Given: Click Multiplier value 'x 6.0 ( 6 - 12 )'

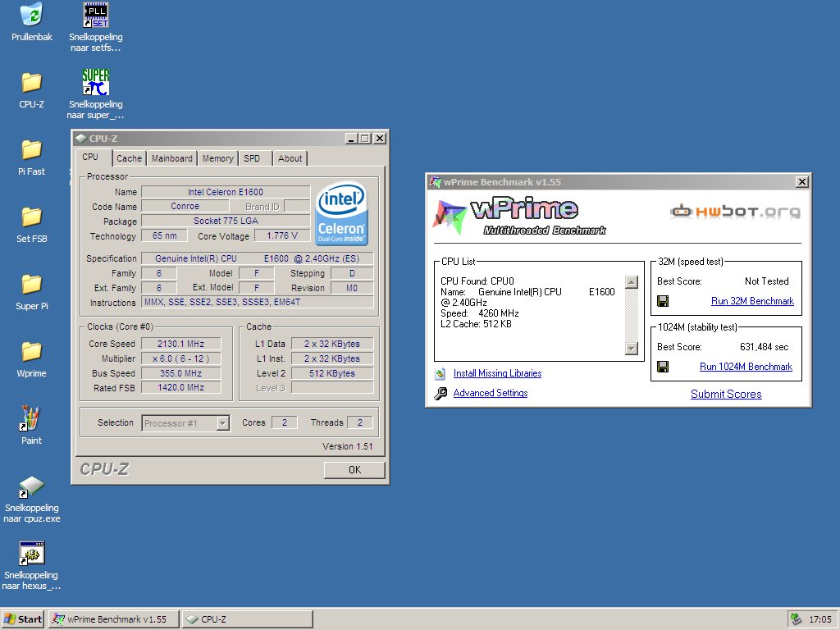Looking at the screenshot, I should coord(181,358).
